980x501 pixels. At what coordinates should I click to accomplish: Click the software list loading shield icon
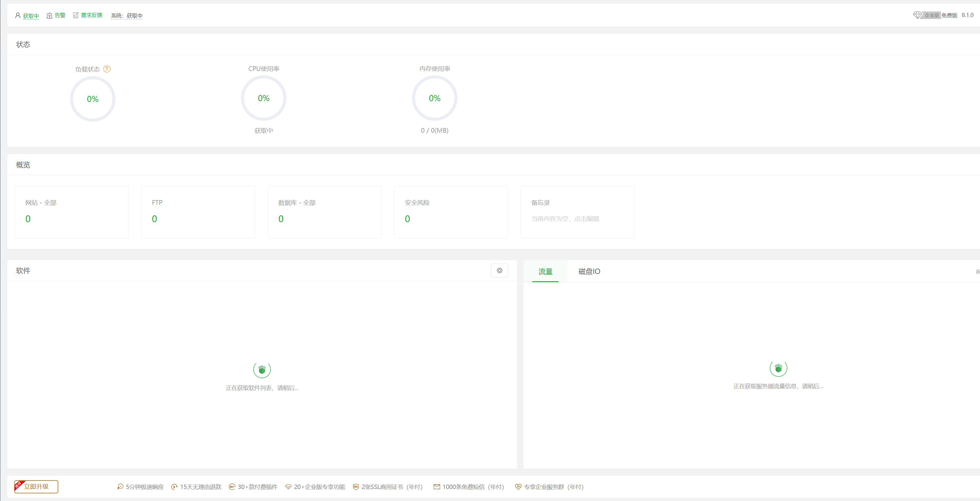[x=262, y=369]
